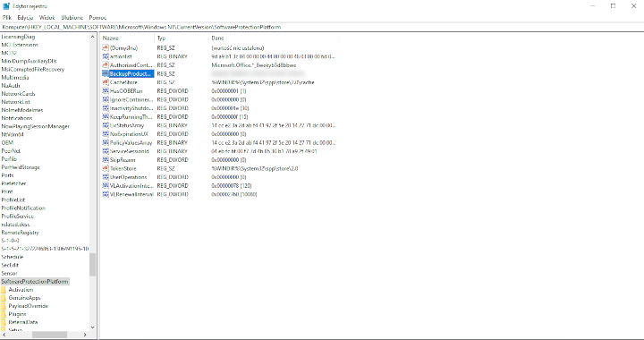Click the icon beside InactivityShutdo...

pyautogui.click(x=106, y=108)
